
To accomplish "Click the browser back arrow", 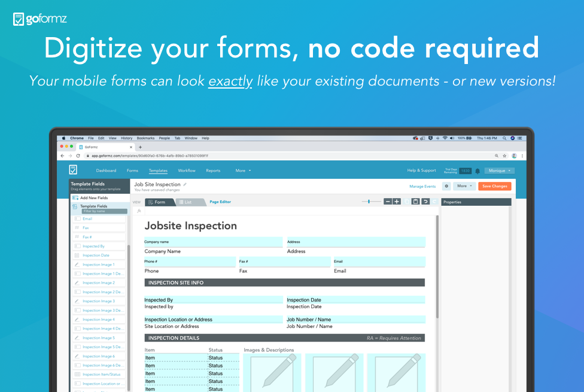I will [62, 156].
